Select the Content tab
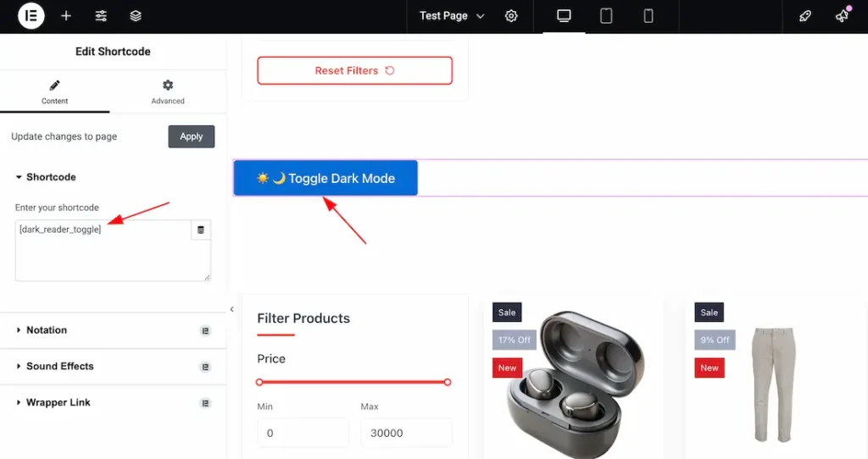This screenshot has height=459, width=868. [54, 91]
